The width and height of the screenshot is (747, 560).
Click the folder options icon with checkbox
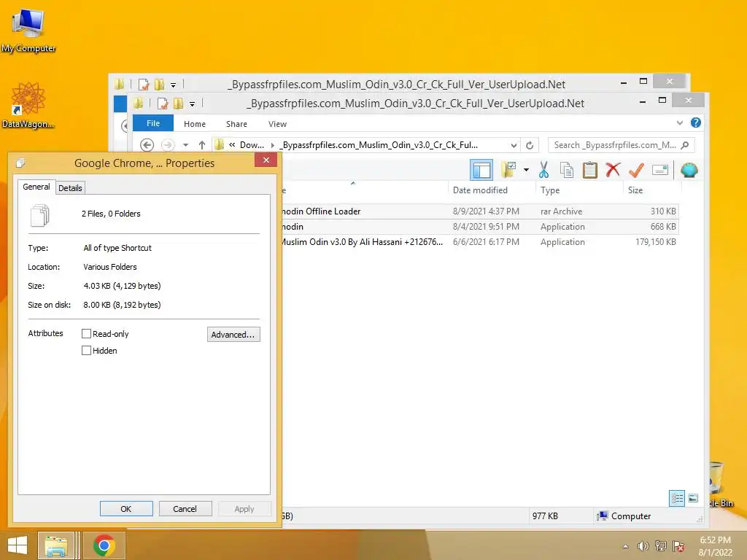pyautogui.click(x=508, y=169)
